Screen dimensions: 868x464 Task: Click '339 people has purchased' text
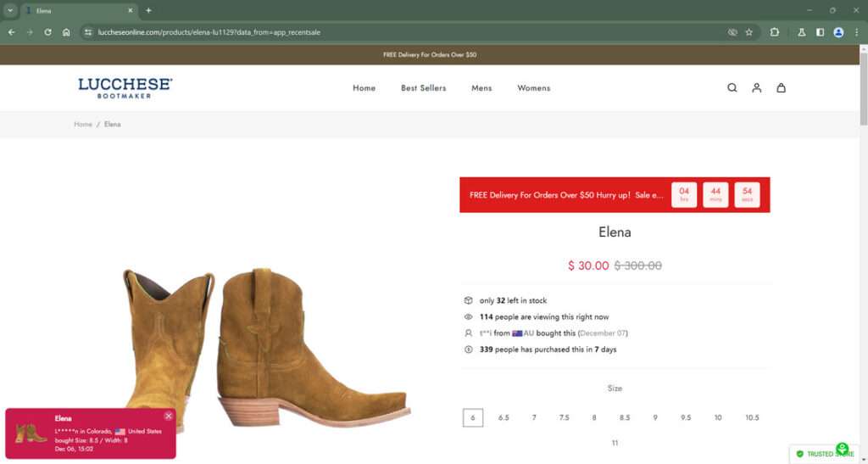click(548, 349)
